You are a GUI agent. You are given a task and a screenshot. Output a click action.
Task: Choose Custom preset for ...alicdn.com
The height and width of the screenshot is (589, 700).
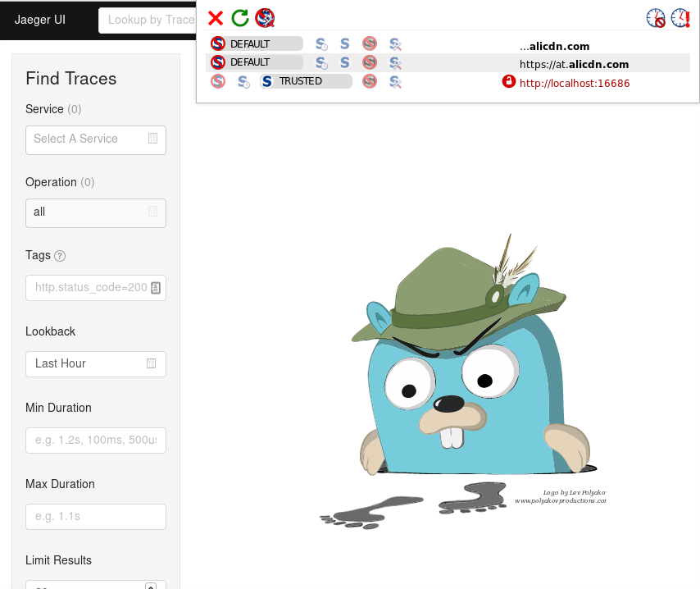coord(394,44)
